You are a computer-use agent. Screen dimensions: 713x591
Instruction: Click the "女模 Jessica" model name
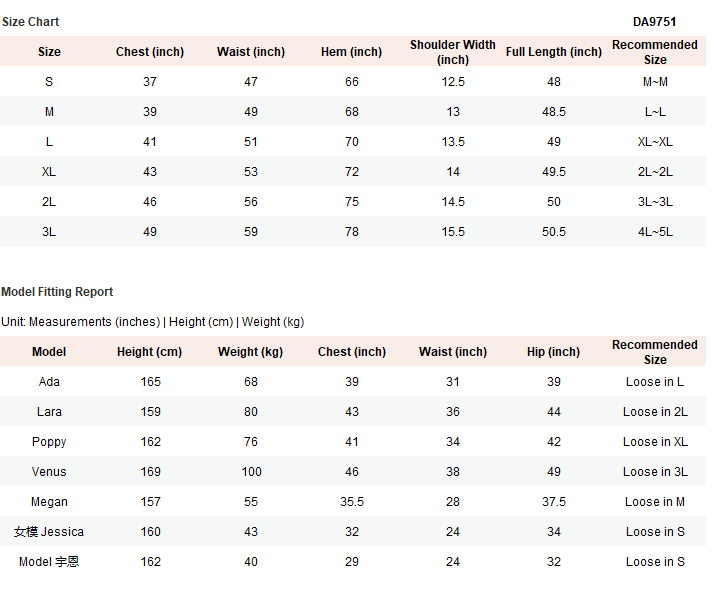(x=49, y=532)
